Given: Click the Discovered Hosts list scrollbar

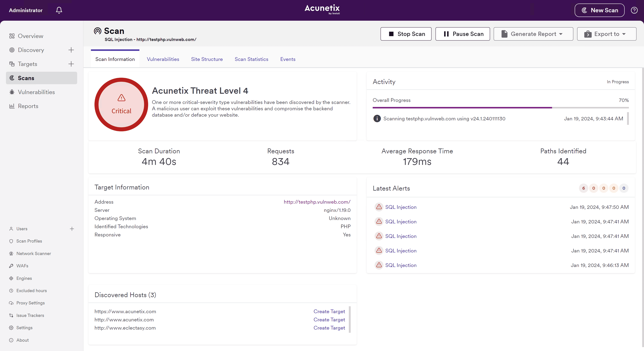Looking at the screenshot, I should click(x=350, y=320).
